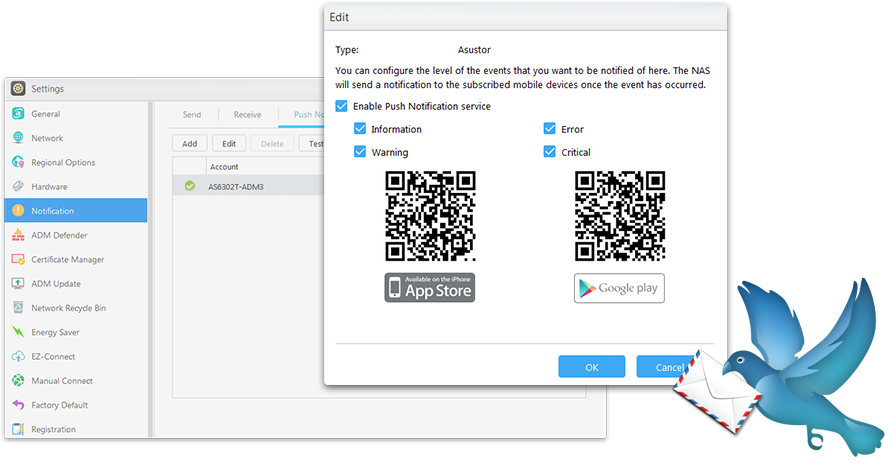889x464 pixels.
Task: Click the Notification exclamation icon
Action: [x=18, y=210]
